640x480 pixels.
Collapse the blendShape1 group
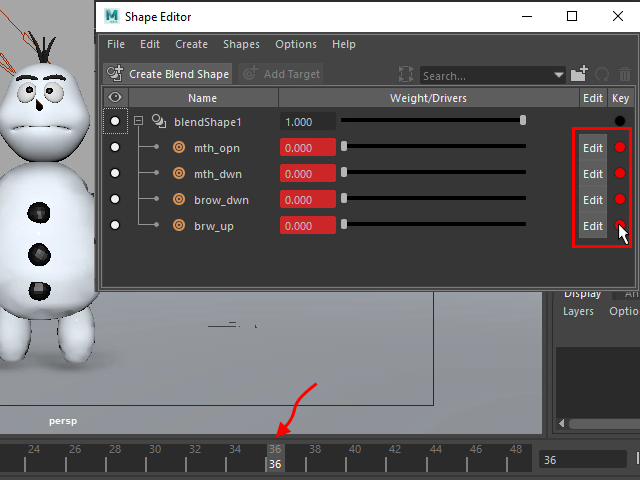(x=139, y=122)
